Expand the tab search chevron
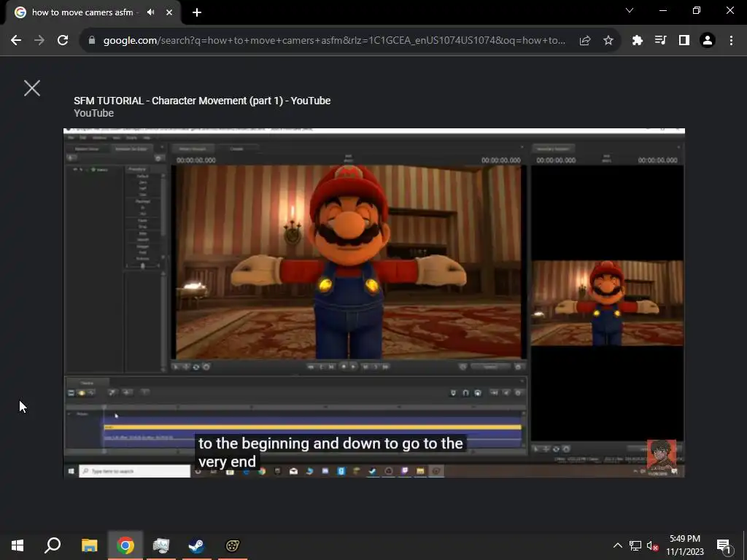Image resolution: width=747 pixels, height=560 pixels. [x=630, y=11]
